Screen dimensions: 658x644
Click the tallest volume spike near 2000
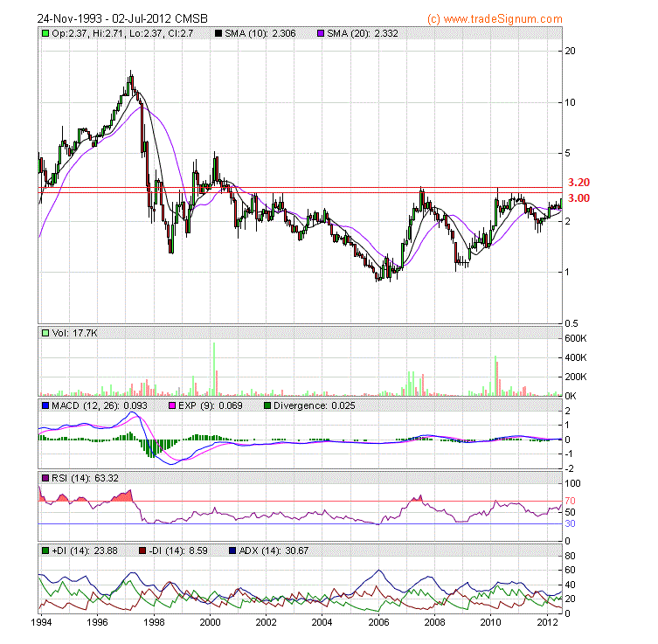[214, 370]
